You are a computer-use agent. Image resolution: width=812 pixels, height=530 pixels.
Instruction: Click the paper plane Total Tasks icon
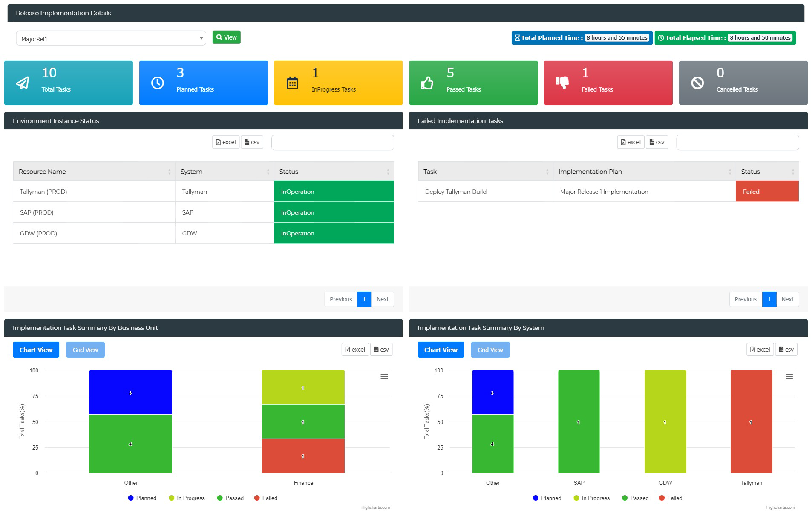click(x=23, y=83)
